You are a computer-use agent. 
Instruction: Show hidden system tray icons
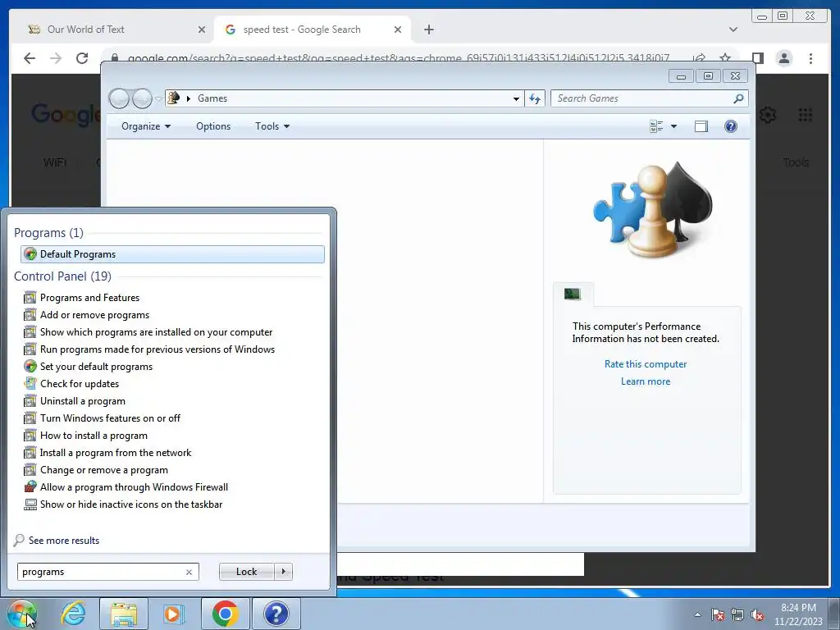point(697,614)
